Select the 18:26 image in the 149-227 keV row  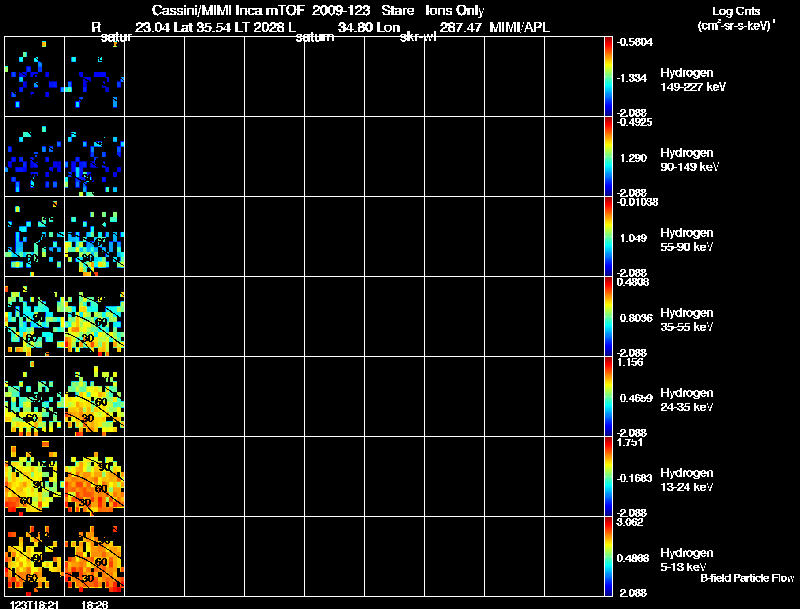coord(94,77)
